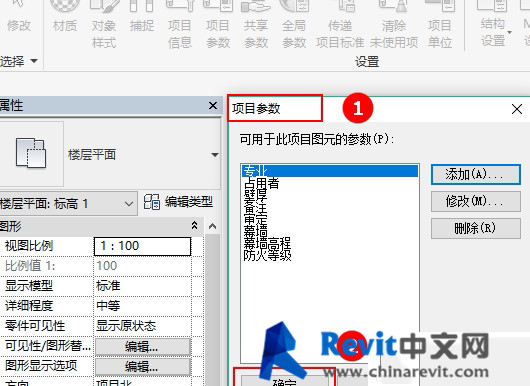This screenshot has width=530, height=386.
Task: Select 审定 in the parameter list
Action: click(256, 219)
